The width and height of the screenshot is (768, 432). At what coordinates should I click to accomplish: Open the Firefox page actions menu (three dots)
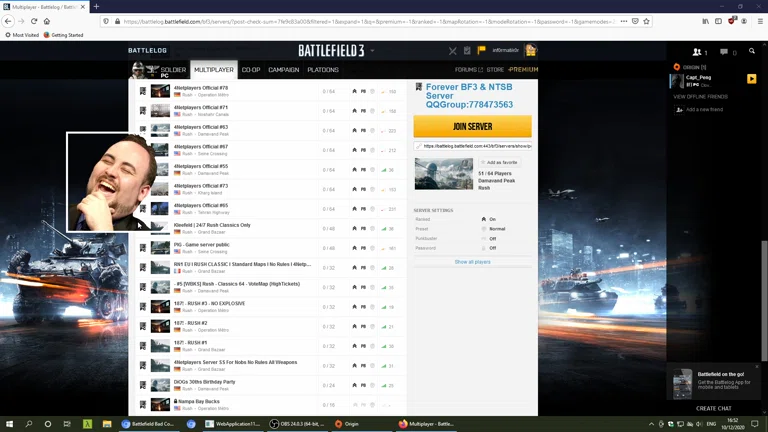[624, 21]
